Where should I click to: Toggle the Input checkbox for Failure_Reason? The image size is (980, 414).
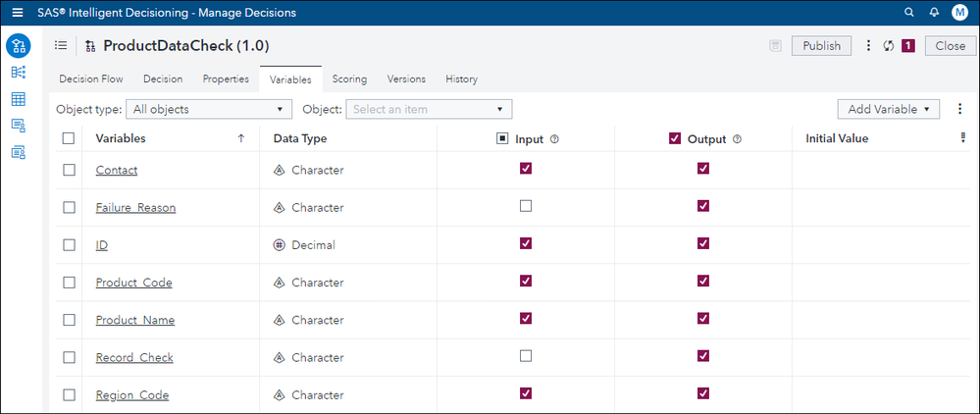[x=526, y=206]
